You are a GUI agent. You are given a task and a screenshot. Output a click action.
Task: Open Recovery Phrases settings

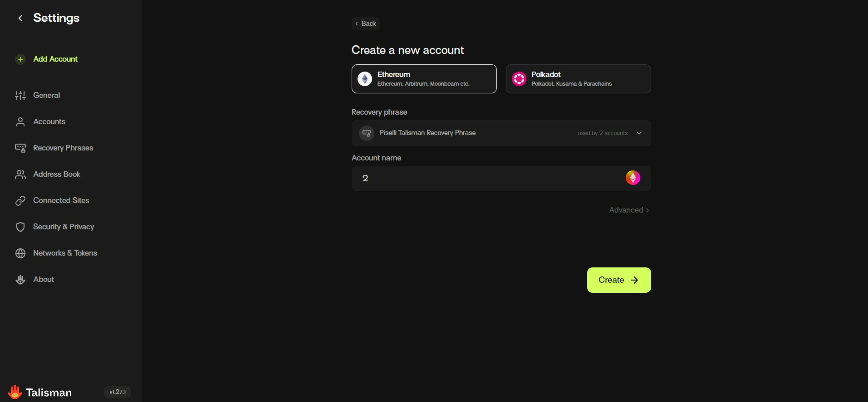(63, 148)
